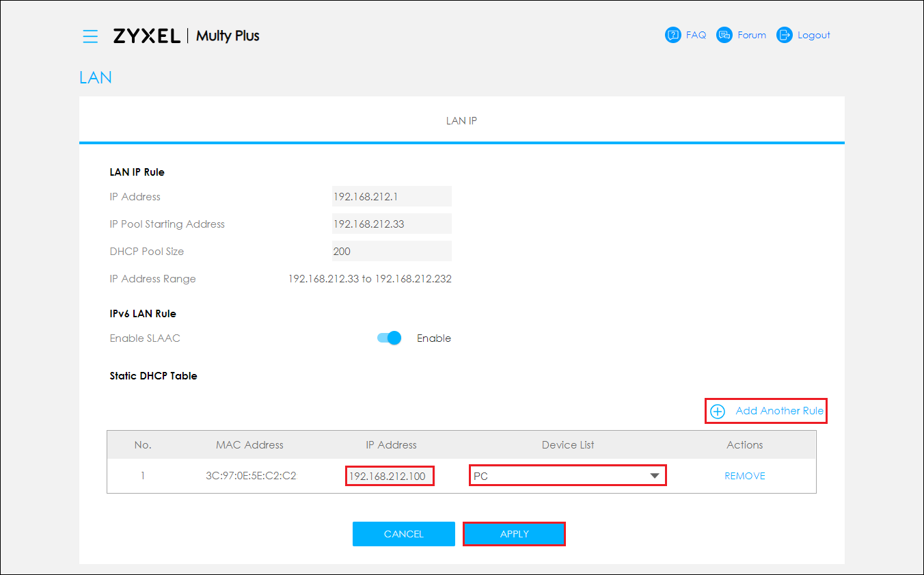Disable the Enable SLAAC toggle
This screenshot has width=924, height=575.
[389, 338]
